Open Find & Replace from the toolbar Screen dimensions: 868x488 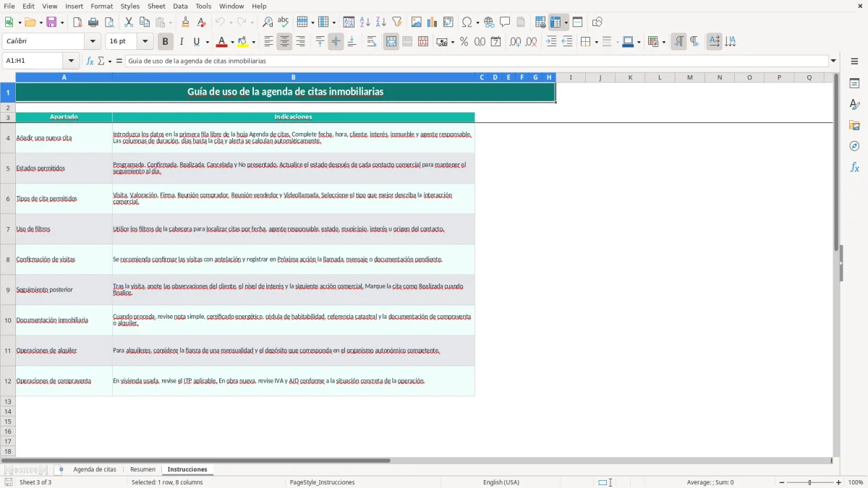pyautogui.click(x=268, y=22)
